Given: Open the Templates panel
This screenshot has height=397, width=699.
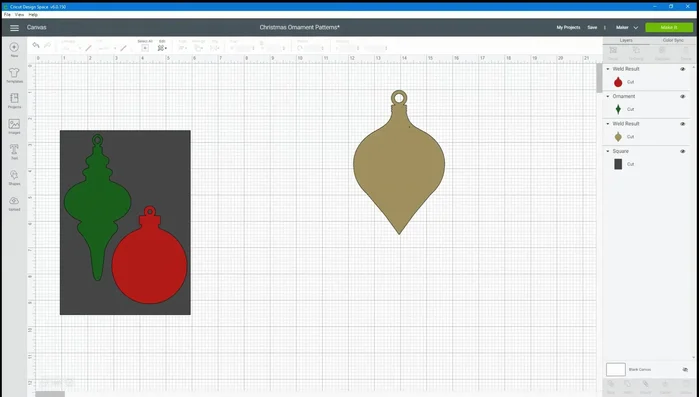Looking at the screenshot, I should pos(14,75).
